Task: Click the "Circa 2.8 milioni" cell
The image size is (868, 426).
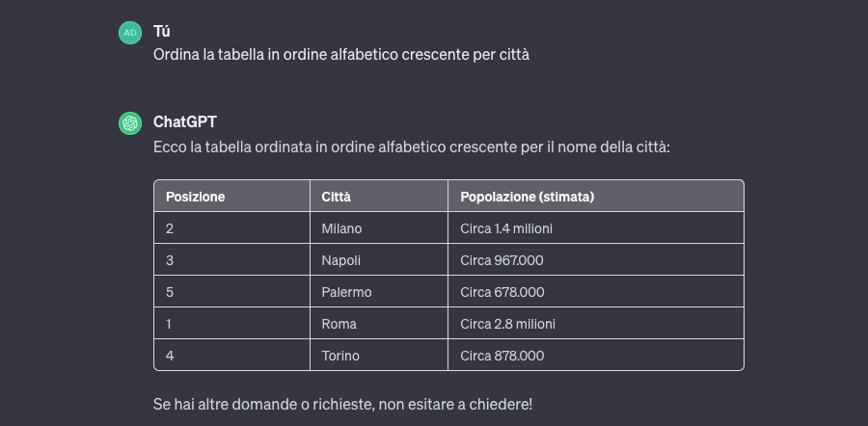Action: 507,324
